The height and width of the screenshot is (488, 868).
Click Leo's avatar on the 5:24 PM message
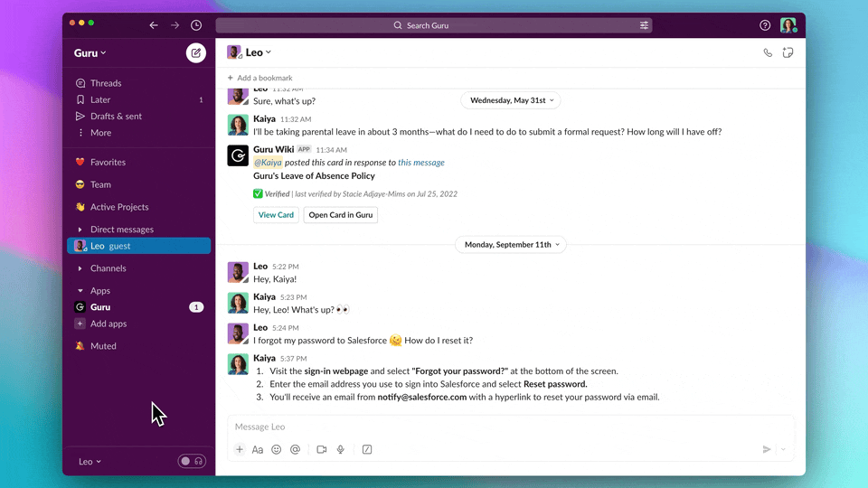click(x=238, y=333)
